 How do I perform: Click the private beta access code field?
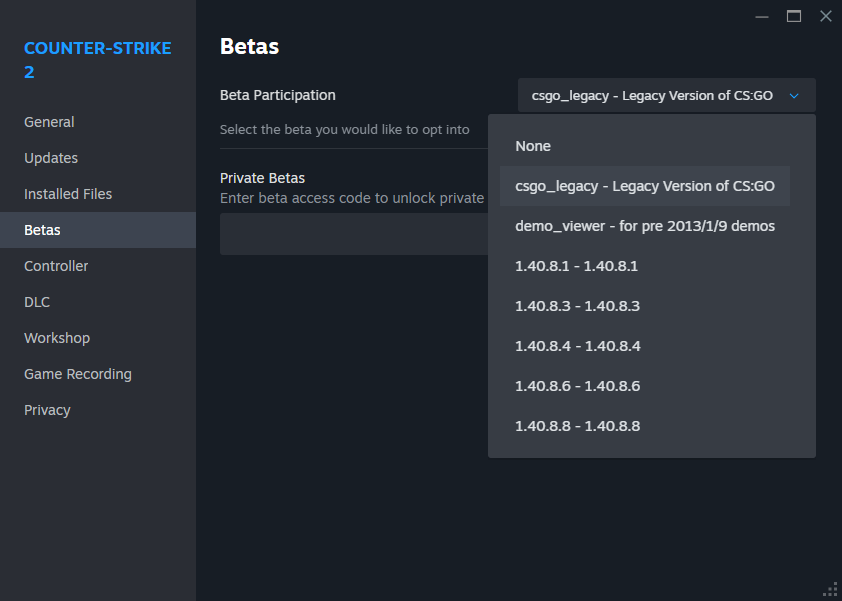[350, 234]
